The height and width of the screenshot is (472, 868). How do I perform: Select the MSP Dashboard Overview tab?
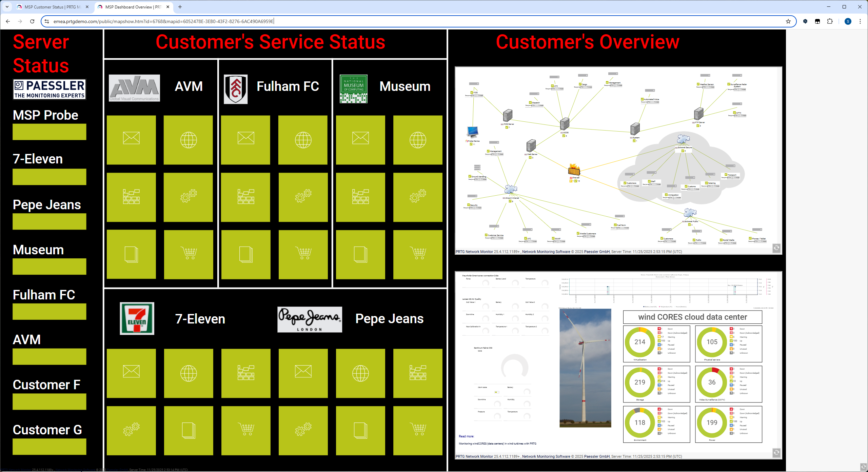[x=131, y=7]
